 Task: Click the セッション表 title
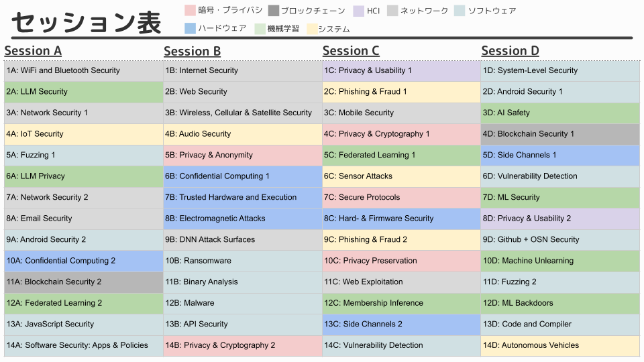click(x=87, y=23)
